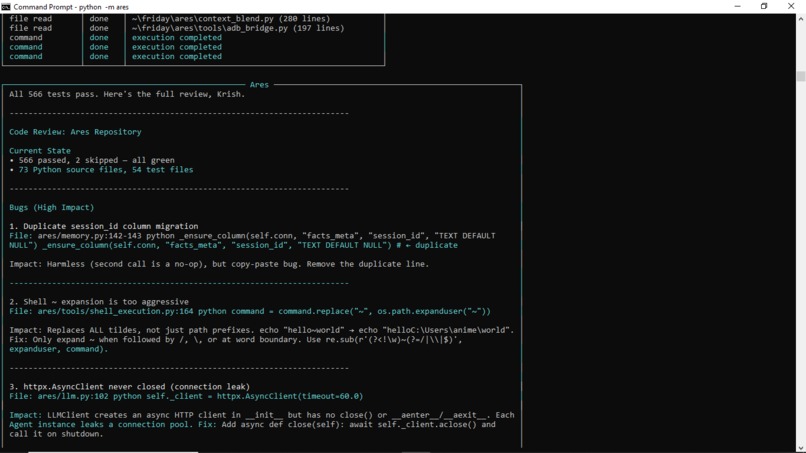Close the Command Prompt window
This screenshot has width=806, height=453.
pyautogui.click(x=791, y=7)
